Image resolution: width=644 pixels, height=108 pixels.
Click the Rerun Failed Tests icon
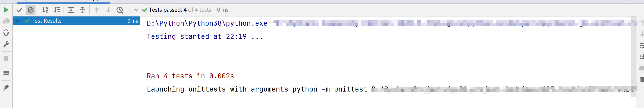point(6,21)
